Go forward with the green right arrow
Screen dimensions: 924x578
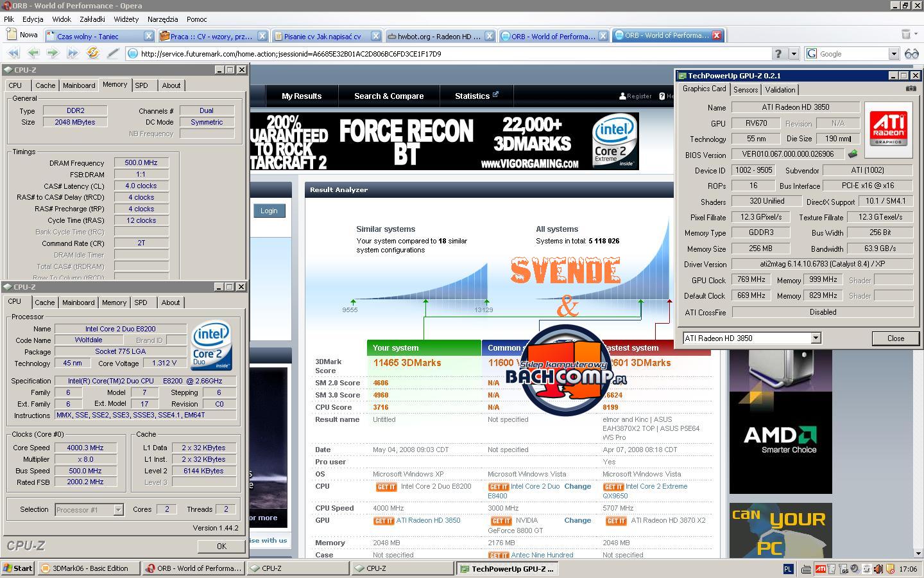point(53,53)
